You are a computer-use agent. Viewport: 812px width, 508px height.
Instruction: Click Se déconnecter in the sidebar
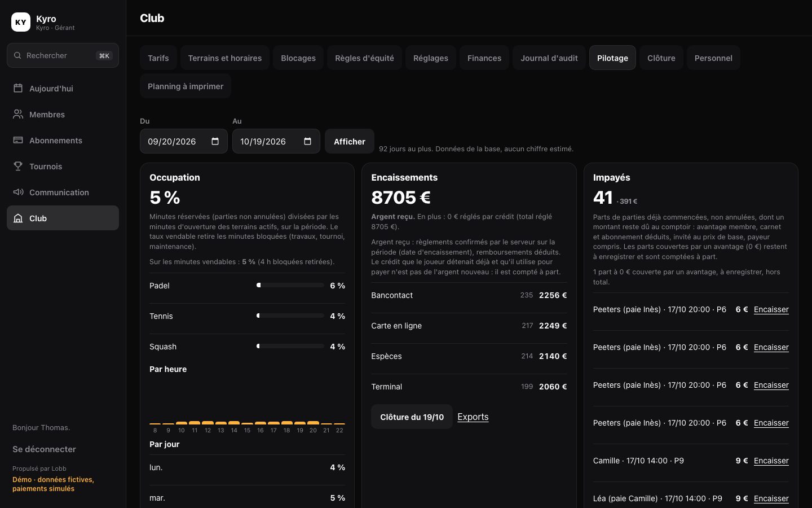[x=44, y=449]
